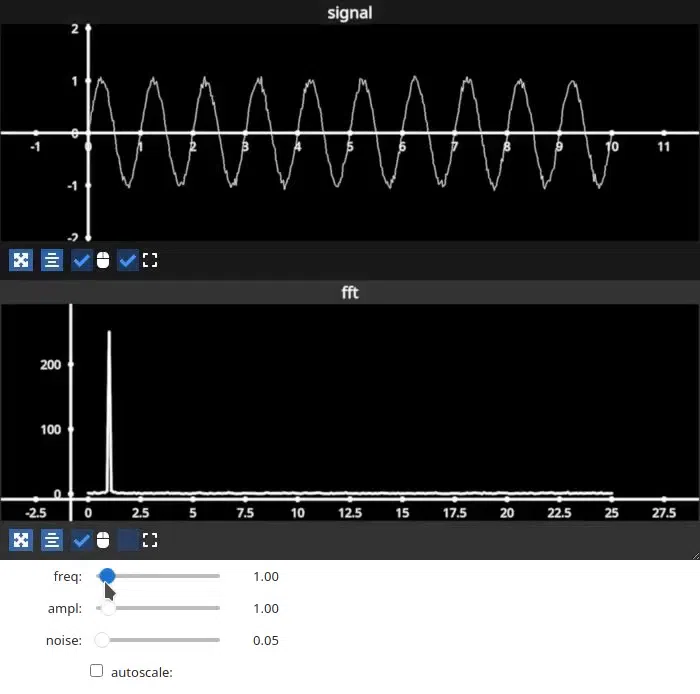Click the fit-all icon under fft plot
Viewport: 700px width, 694px height.
pyautogui.click(x=20, y=540)
